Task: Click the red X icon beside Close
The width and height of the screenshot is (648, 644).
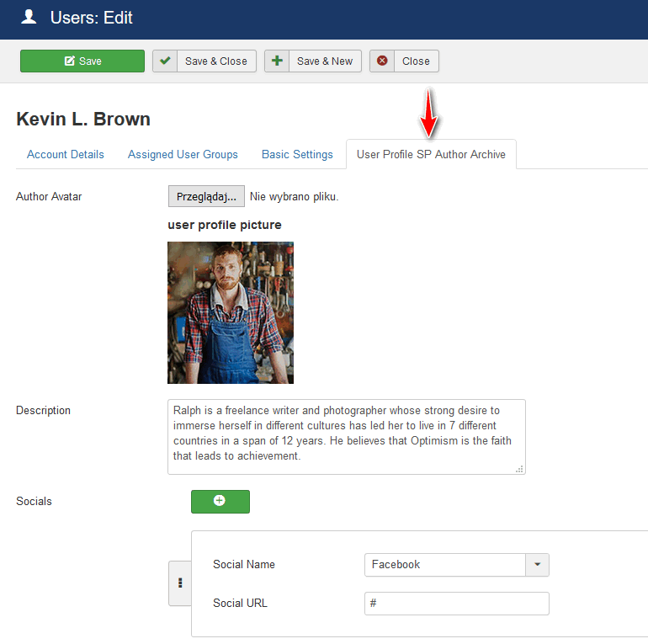Action: [x=382, y=61]
